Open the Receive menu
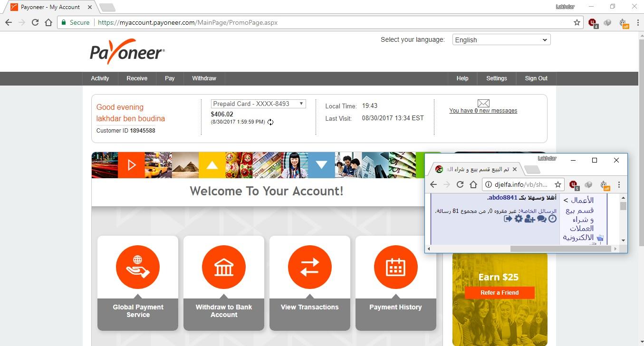644x346 pixels. [137, 78]
